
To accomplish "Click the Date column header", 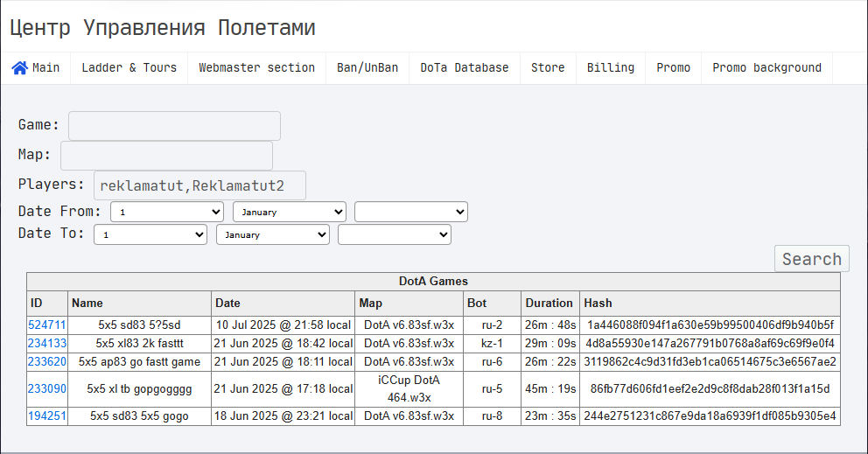I will (x=283, y=304).
